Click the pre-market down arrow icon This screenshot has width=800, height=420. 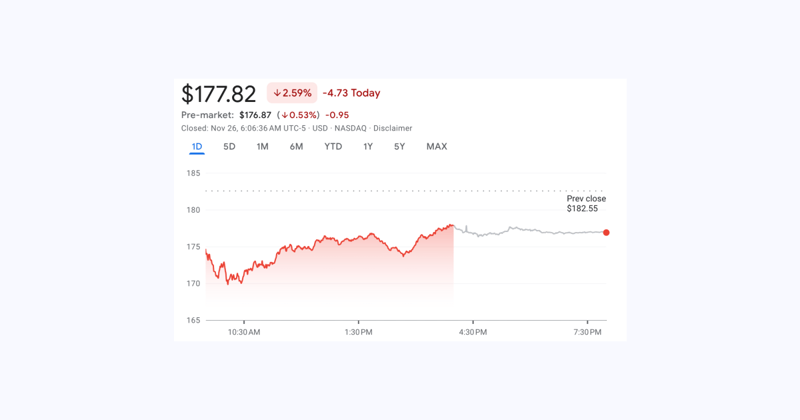[x=285, y=115]
